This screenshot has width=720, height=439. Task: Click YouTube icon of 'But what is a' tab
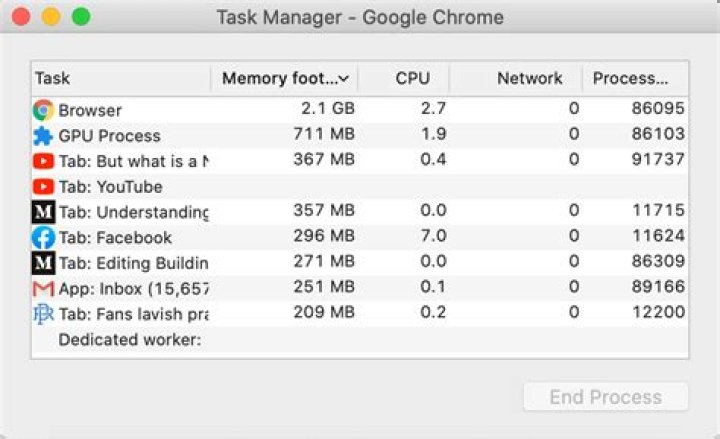coord(43,161)
